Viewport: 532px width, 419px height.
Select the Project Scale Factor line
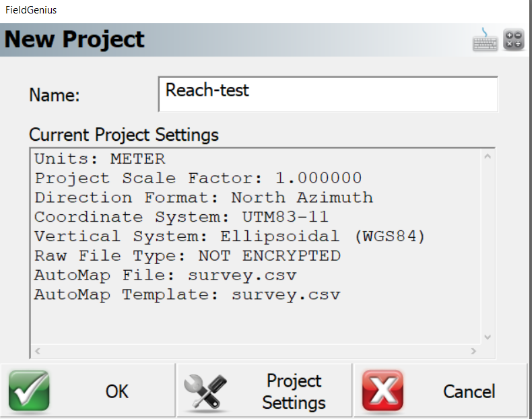[x=199, y=178]
